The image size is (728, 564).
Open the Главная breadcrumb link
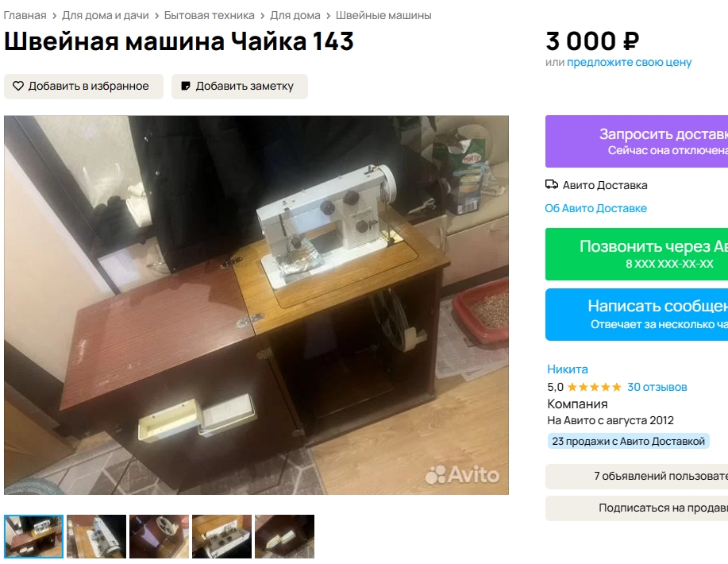pos(25,15)
